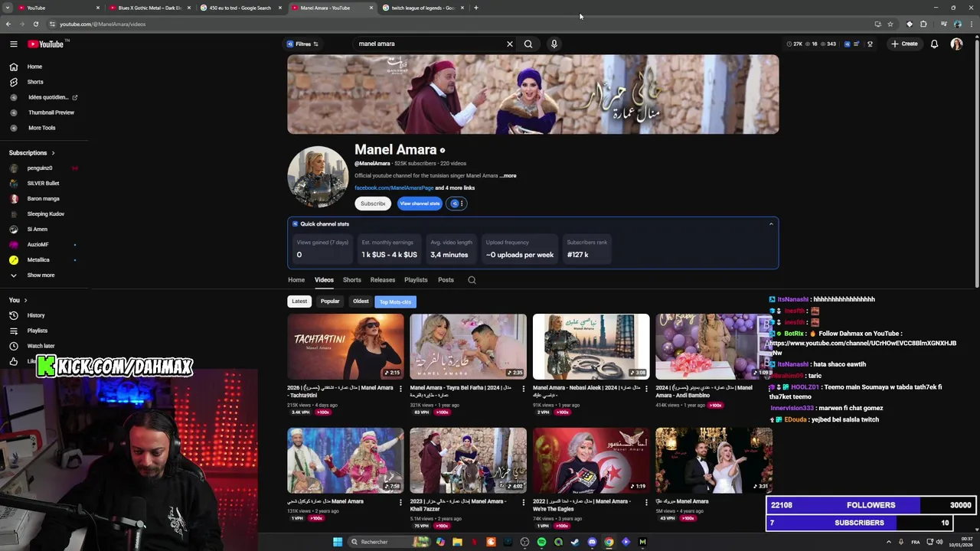Clear the search box with the X
Screen dimensions: 980x551
click(x=510, y=44)
